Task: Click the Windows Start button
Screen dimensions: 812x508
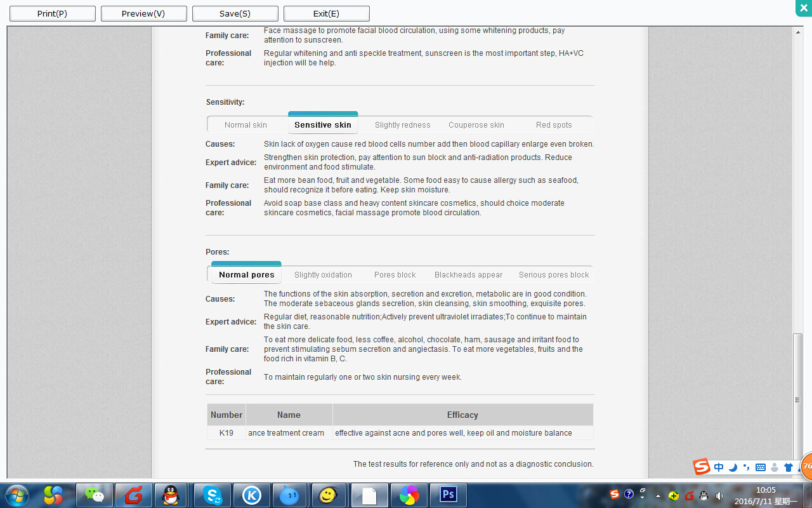Action: (x=16, y=495)
